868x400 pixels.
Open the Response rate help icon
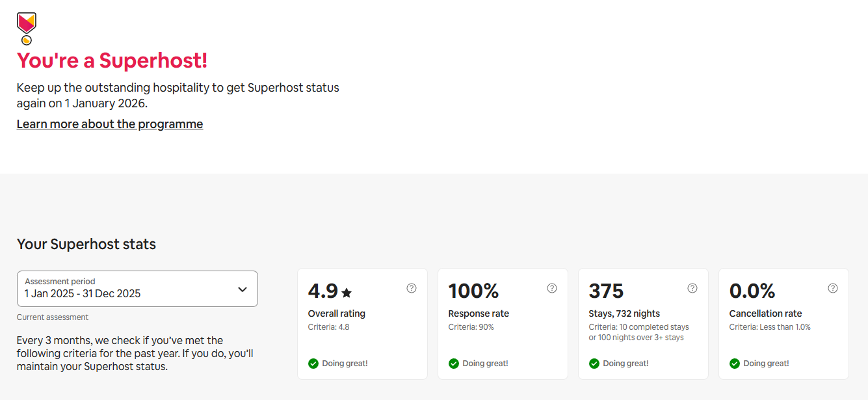pos(551,287)
